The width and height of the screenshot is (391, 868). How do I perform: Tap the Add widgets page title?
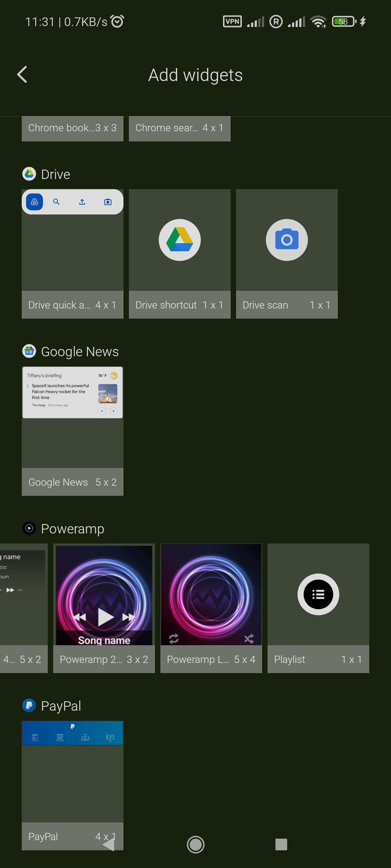195,75
